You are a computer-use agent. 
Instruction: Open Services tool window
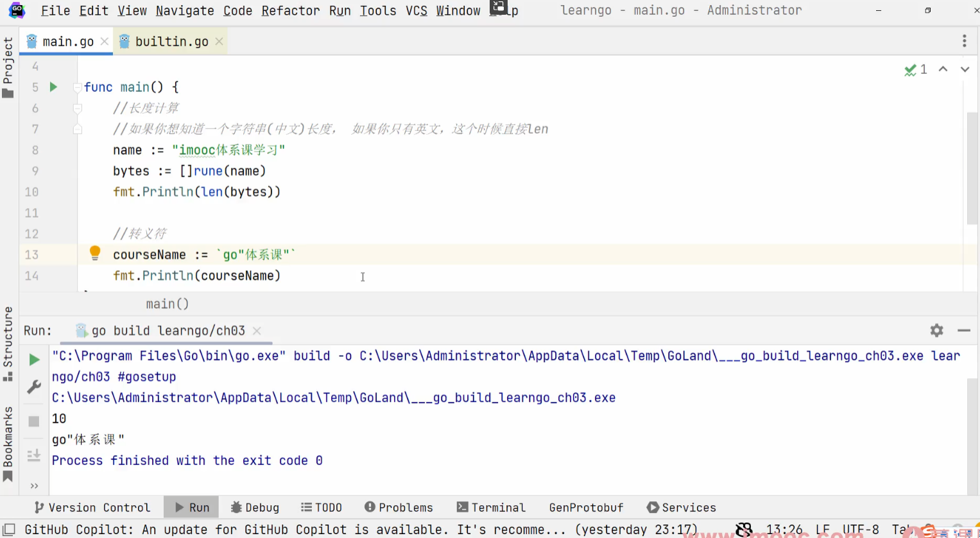coord(682,507)
